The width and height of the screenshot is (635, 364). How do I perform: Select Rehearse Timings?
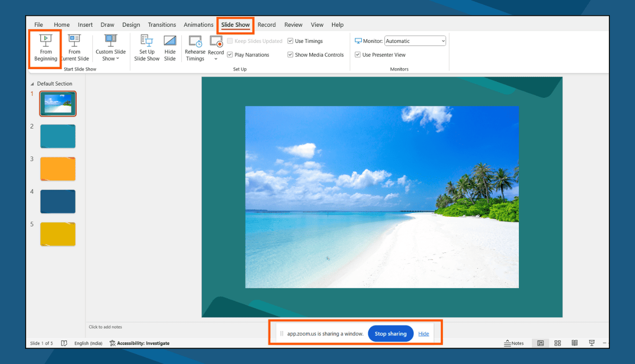click(195, 48)
